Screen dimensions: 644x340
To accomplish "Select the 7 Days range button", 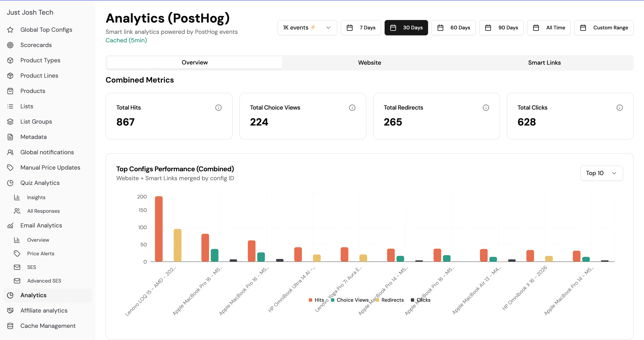I will point(361,28).
